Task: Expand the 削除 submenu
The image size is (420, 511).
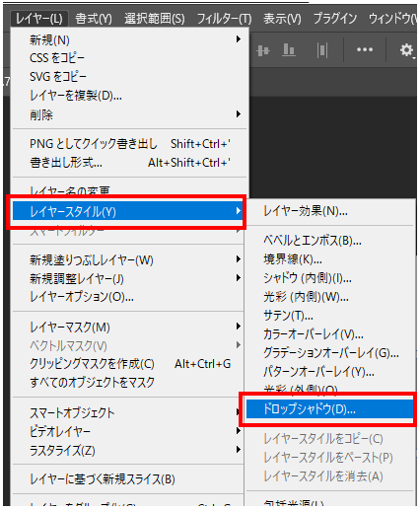Action: point(130,114)
